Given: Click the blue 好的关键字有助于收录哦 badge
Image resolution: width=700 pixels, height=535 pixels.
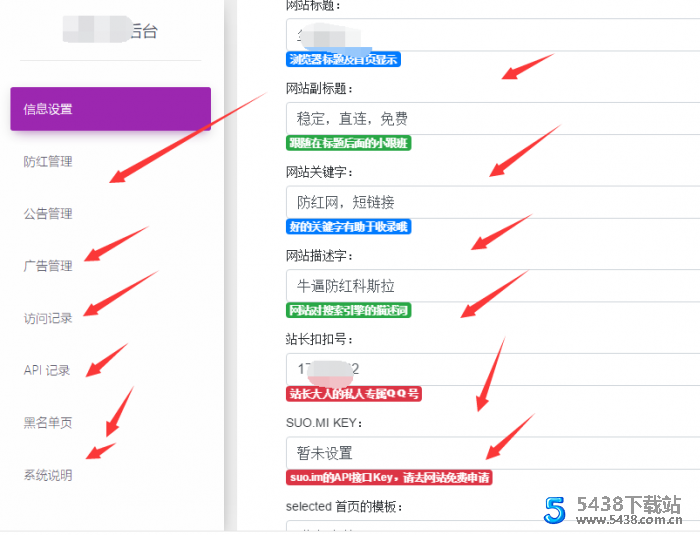Looking at the screenshot, I should 348,227.
